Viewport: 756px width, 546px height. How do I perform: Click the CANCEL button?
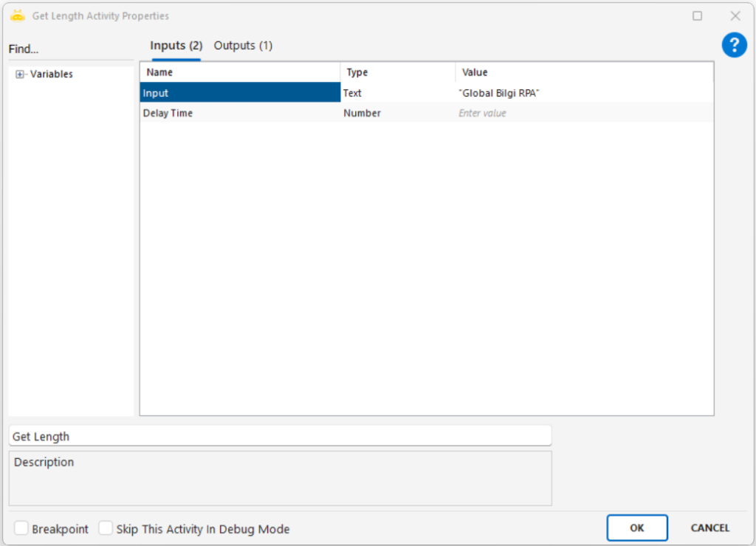point(709,528)
